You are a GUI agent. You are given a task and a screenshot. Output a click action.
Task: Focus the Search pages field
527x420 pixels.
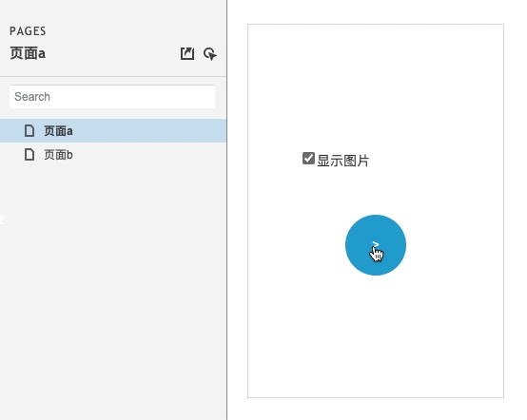click(112, 97)
